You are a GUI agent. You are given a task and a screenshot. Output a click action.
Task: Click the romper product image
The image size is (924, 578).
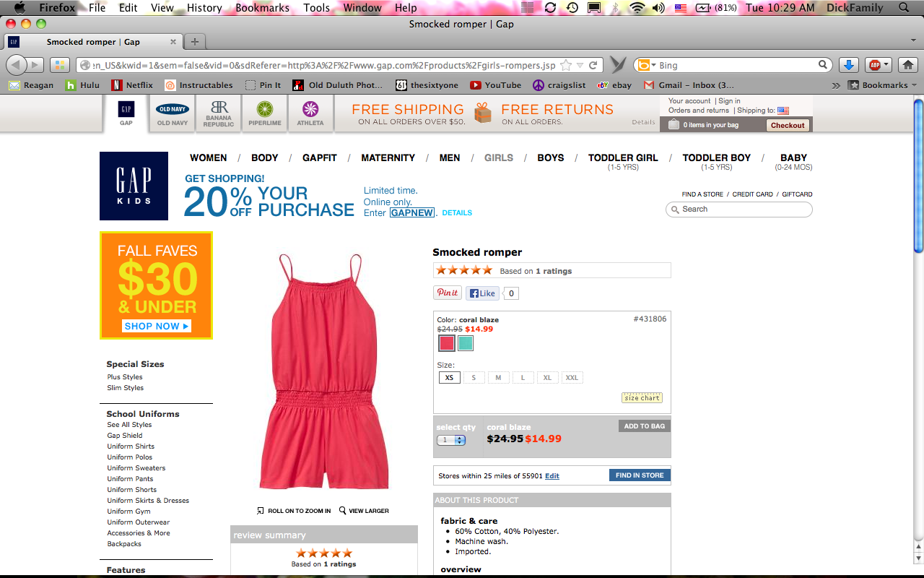pyautogui.click(x=324, y=371)
